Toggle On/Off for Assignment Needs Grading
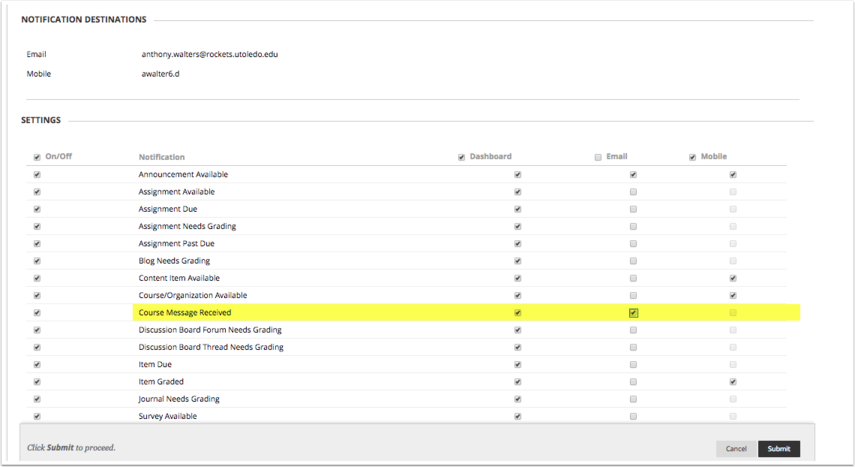This screenshot has height=467, width=855. click(37, 226)
